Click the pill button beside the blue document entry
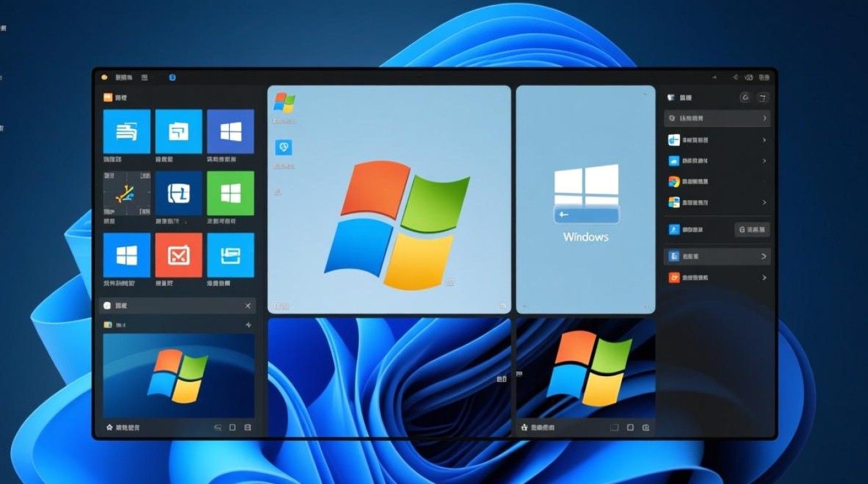The width and height of the screenshot is (868, 484). point(752,230)
